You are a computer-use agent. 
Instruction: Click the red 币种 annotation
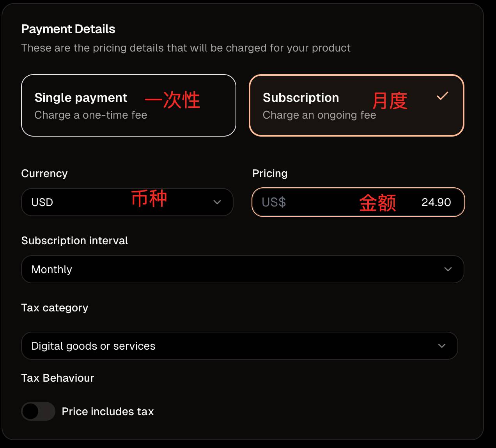pyautogui.click(x=149, y=199)
